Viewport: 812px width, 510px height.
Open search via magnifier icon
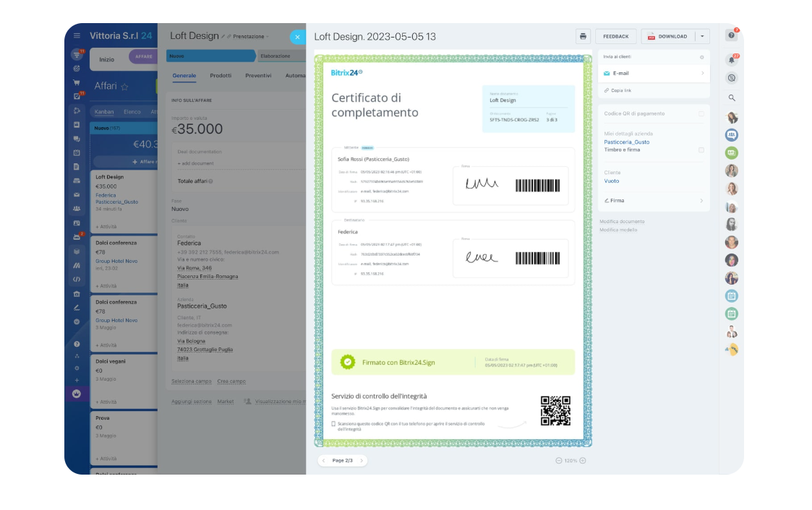[x=732, y=98]
